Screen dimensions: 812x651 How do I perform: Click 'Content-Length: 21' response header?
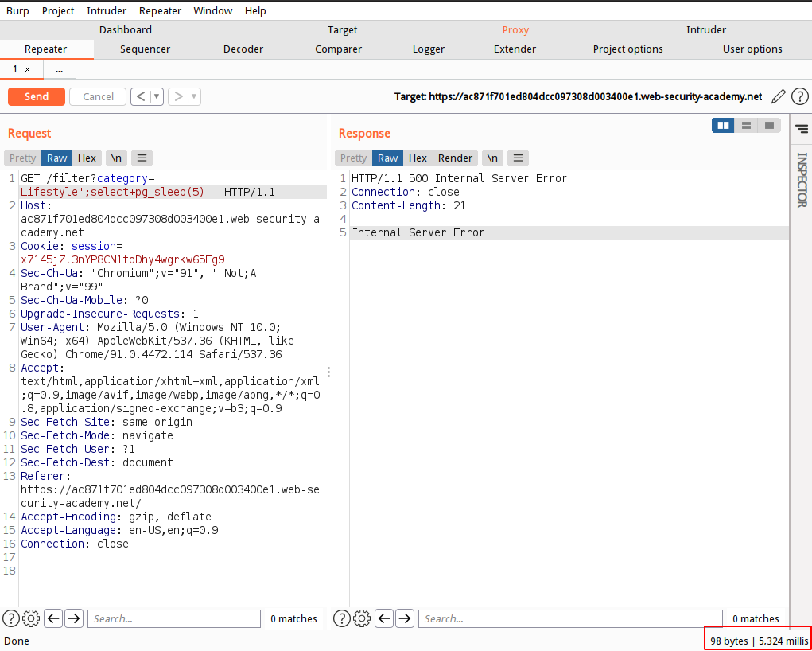click(409, 205)
